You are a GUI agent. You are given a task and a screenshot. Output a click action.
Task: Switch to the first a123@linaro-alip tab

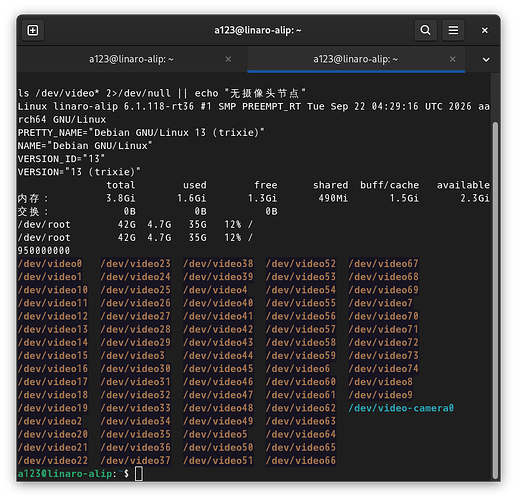(131, 59)
